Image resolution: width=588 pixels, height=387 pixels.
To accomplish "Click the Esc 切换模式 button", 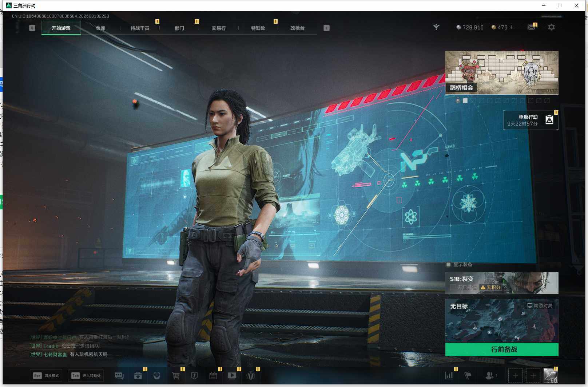I will pos(47,376).
